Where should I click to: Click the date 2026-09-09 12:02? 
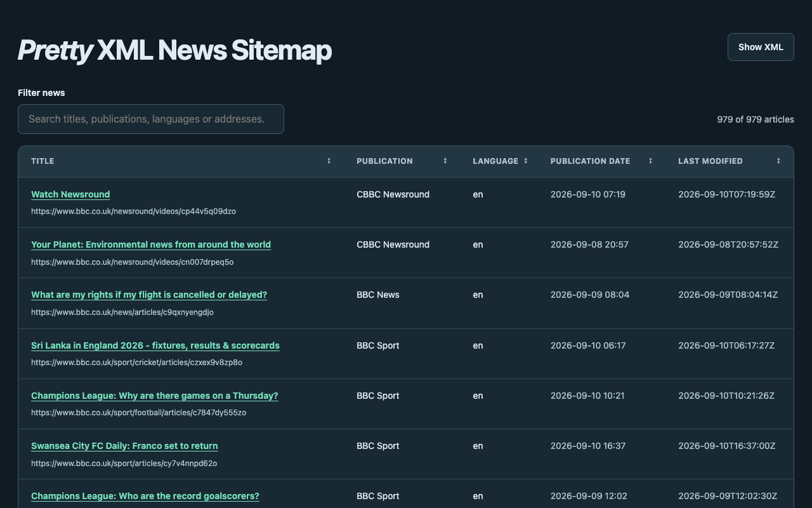[x=589, y=496]
